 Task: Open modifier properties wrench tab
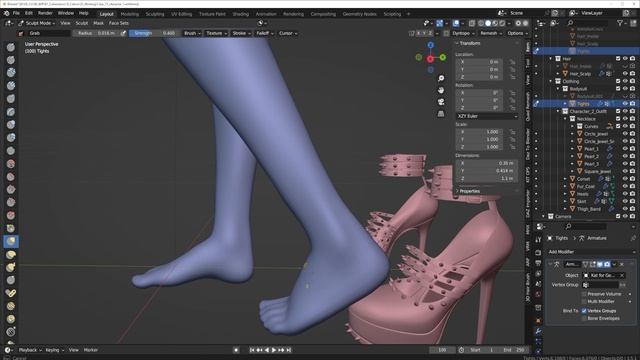(x=538, y=331)
